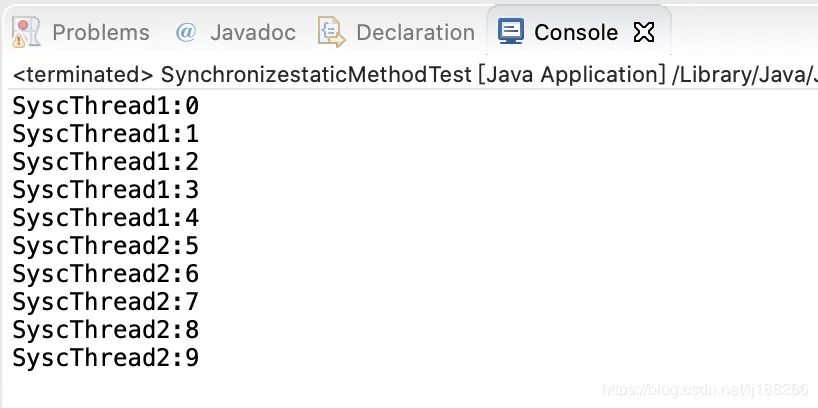This screenshot has width=818, height=408.
Task: Select the Declaration tab
Action: click(415, 33)
